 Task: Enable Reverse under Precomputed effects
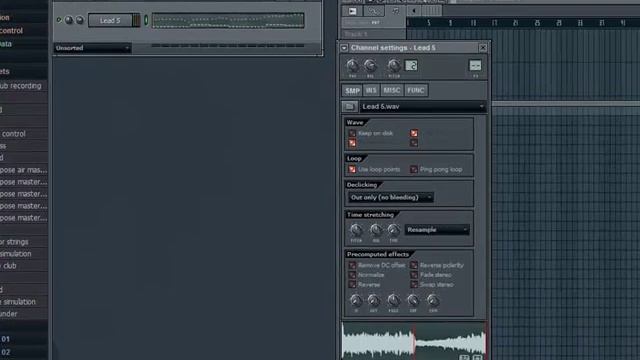[x=352, y=284]
